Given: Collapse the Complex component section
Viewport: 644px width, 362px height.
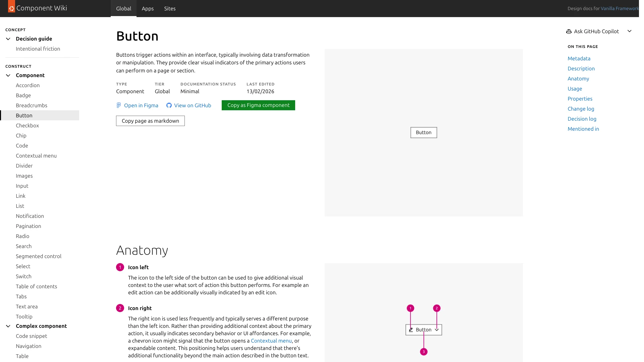Looking at the screenshot, I should tap(8, 326).
